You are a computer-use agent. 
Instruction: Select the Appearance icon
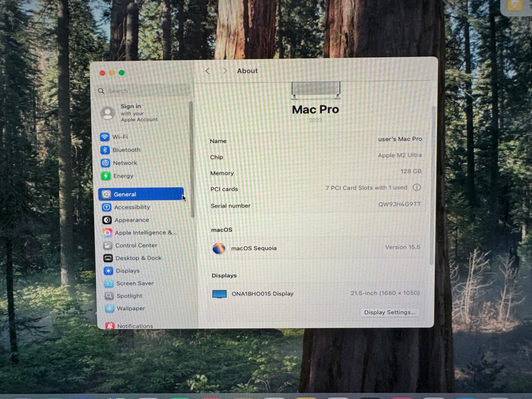(107, 220)
